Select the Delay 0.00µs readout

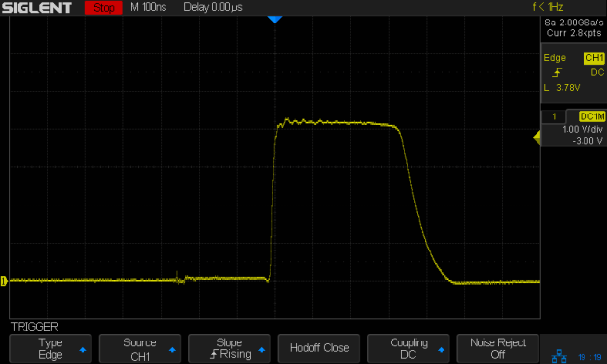[212, 7]
